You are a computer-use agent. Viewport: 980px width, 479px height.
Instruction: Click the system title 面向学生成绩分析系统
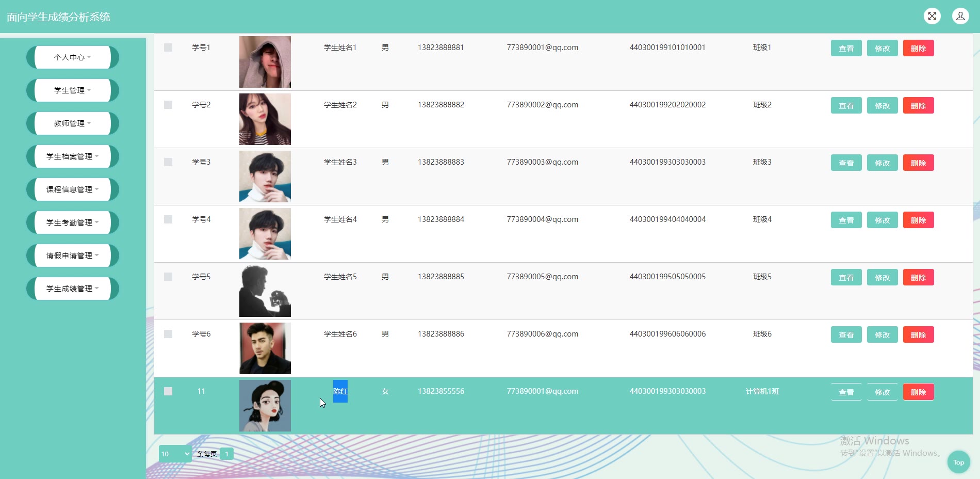point(58,17)
